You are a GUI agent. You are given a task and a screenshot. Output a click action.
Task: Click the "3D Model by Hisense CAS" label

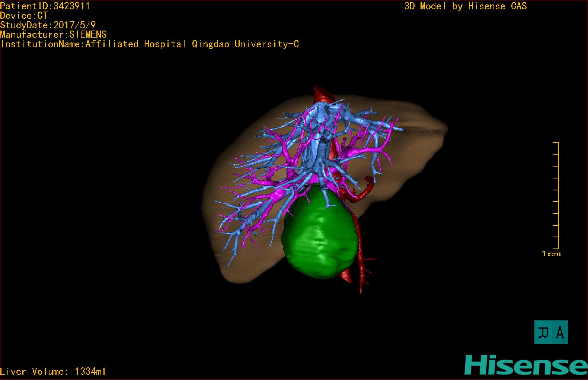[466, 6]
